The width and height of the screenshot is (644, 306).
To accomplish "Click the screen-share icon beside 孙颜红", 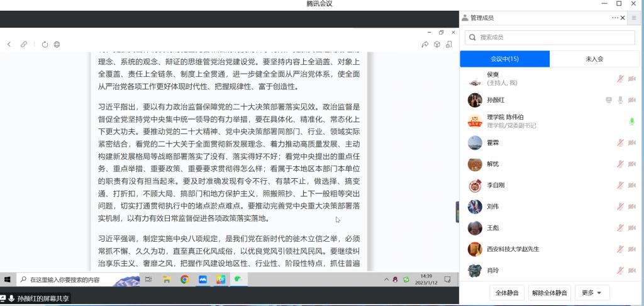I will [608, 100].
